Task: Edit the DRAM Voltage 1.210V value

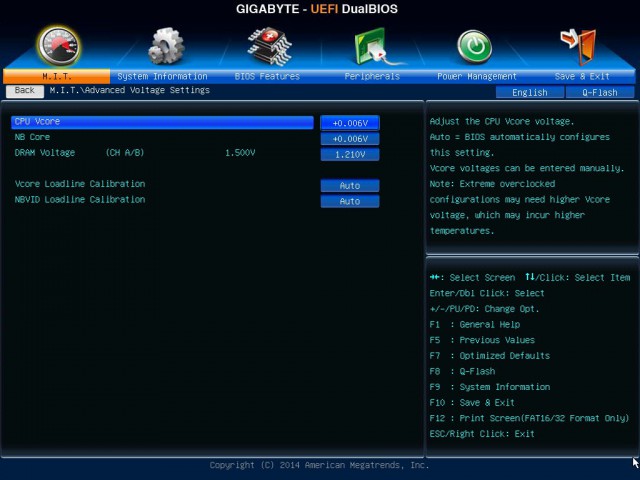Action: pos(350,154)
